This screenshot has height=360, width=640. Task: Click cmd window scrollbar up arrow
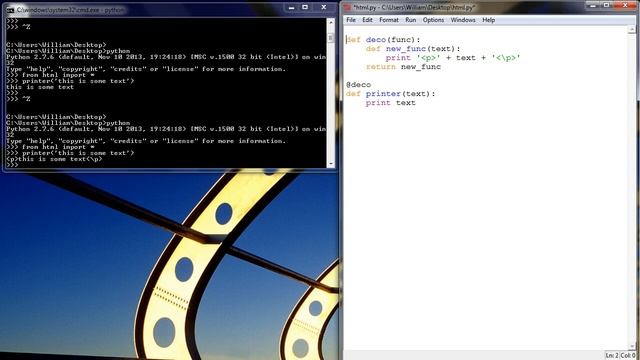(x=331, y=23)
